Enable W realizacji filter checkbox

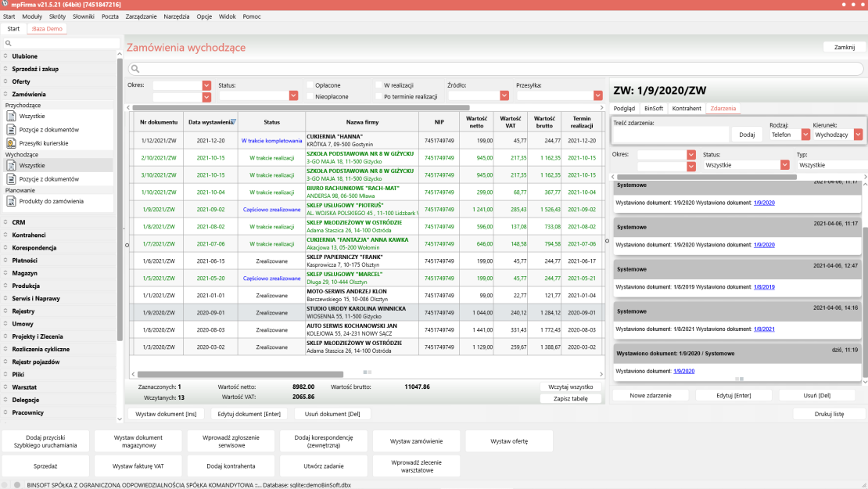pos(378,85)
